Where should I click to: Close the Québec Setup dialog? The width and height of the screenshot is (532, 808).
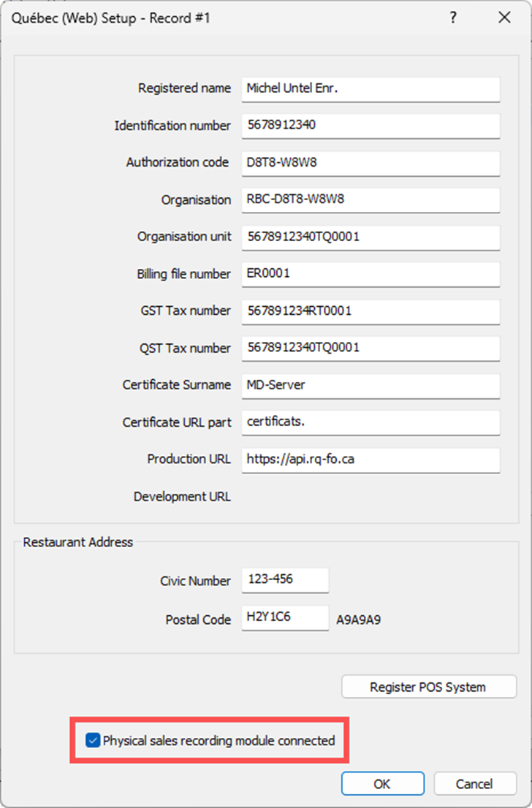504,18
